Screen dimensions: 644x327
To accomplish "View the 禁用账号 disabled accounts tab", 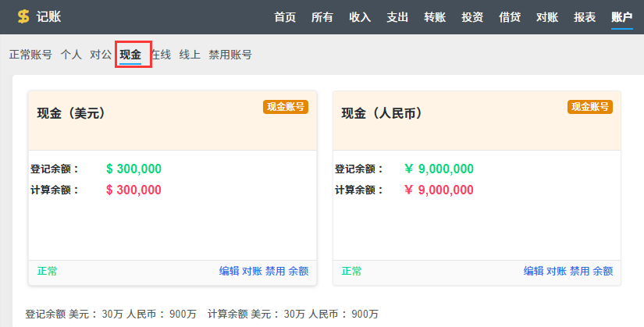I will point(230,55).
